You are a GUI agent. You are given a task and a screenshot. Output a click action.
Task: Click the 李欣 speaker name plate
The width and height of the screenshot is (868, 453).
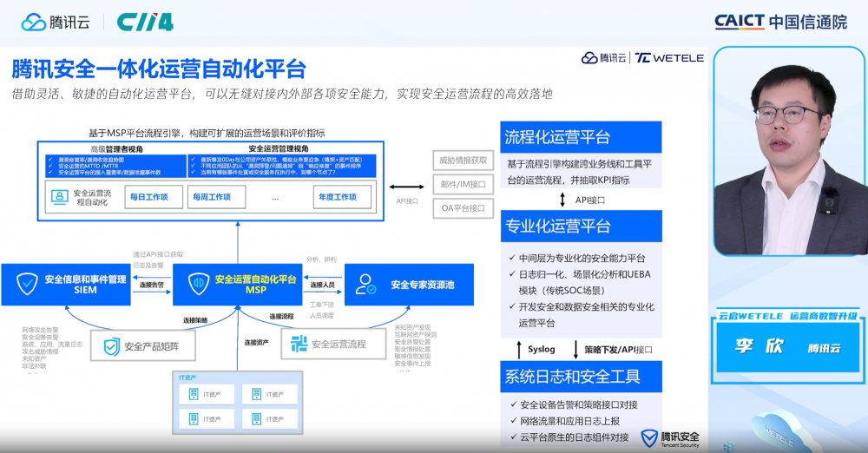click(789, 347)
